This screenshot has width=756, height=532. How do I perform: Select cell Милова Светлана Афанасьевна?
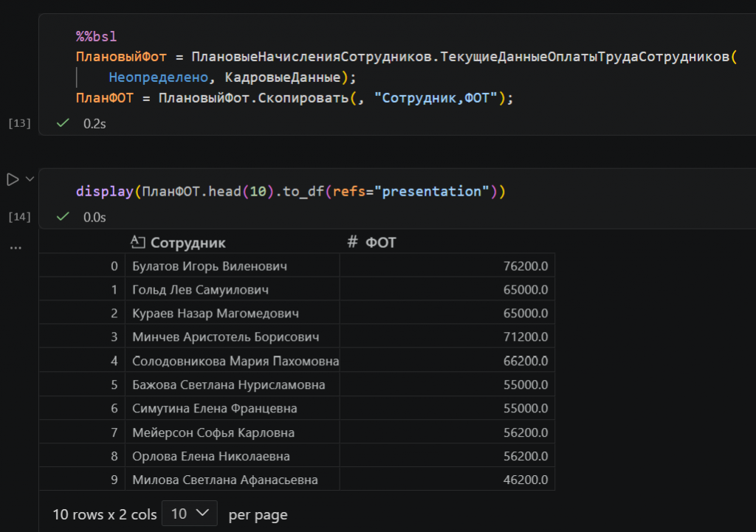225,480
